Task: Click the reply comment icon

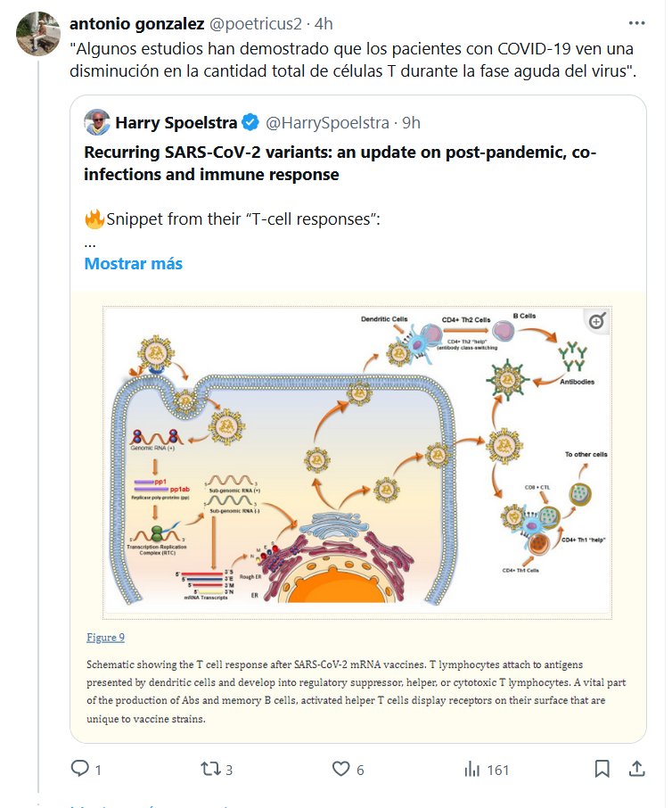Action: pos(80,769)
